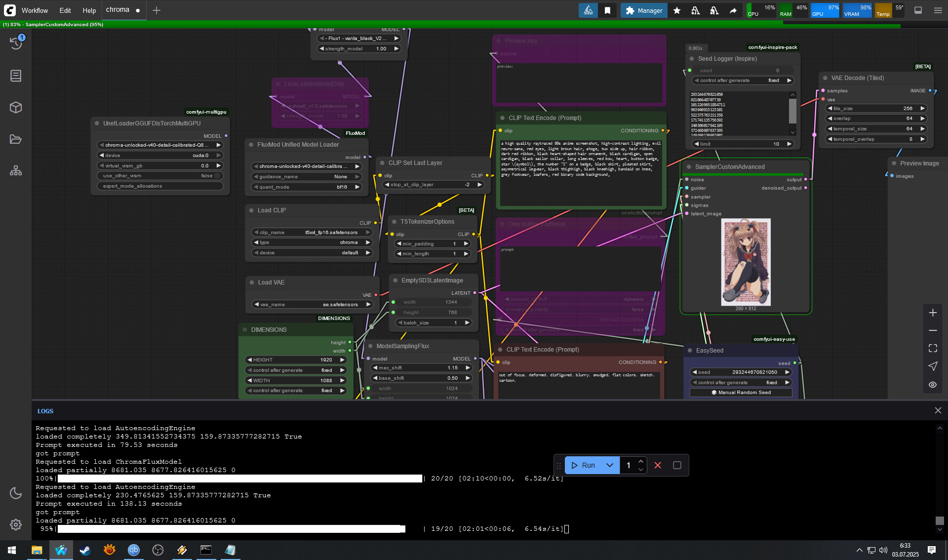The height and width of the screenshot is (560, 948).
Task: Increase batch count stepper up arrow
Action: [x=641, y=461]
